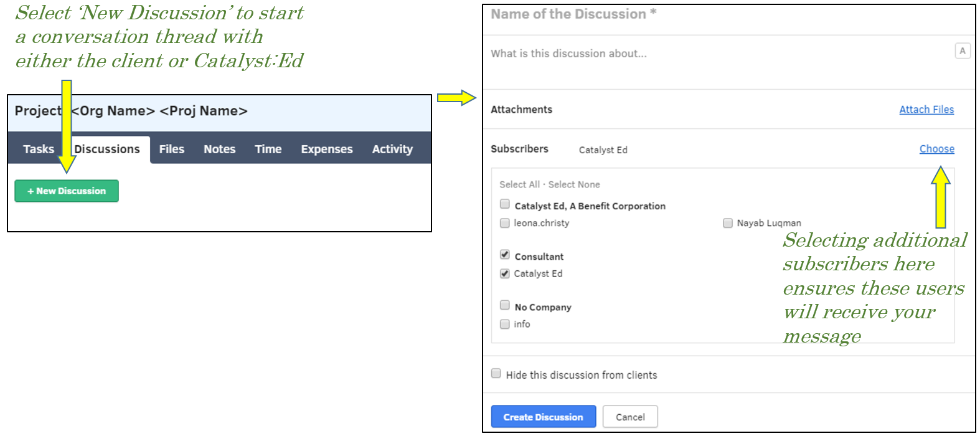Check the Catalyst Ed, A Benefit Corporation checkbox

(x=505, y=204)
